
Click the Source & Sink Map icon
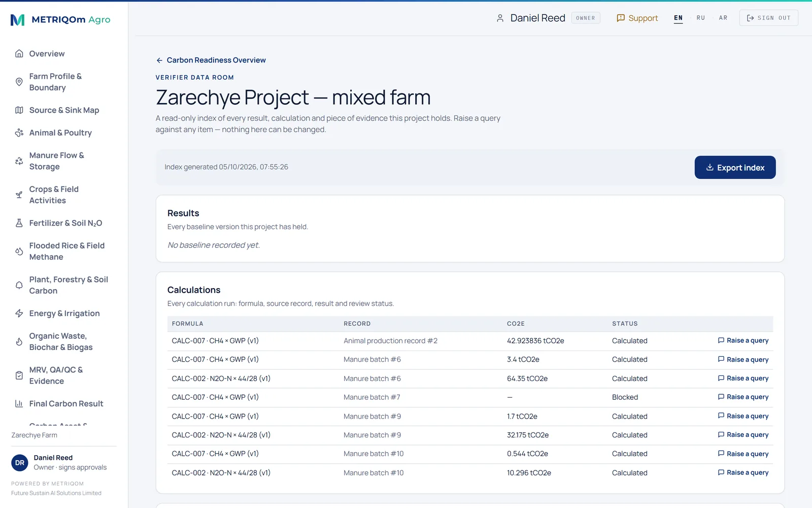tap(19, 110)
